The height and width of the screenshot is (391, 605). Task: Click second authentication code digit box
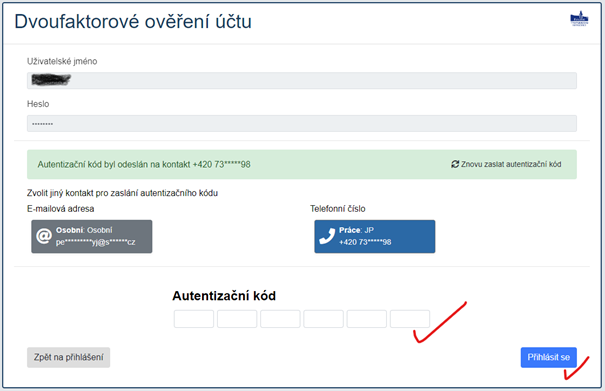[x=237, y=319]
